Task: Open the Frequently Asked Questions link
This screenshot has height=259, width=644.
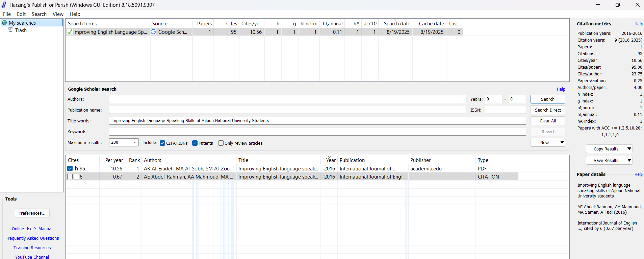Action: [x=32, y=238]
